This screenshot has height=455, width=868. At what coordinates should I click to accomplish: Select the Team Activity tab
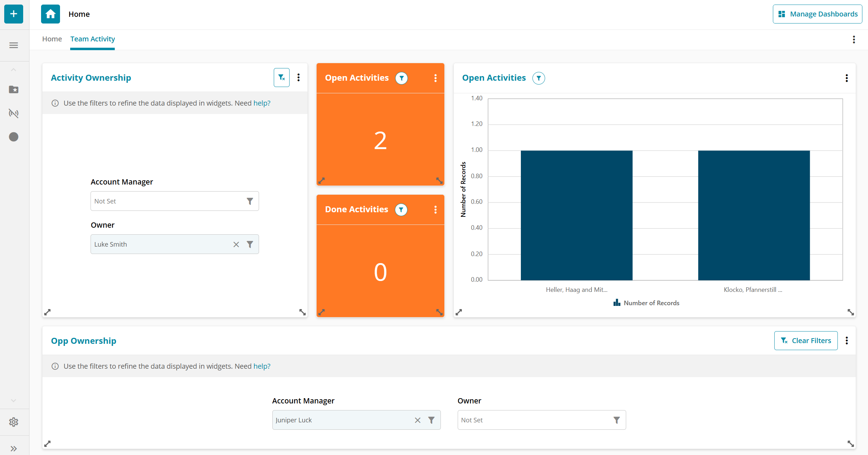[93, 39]
